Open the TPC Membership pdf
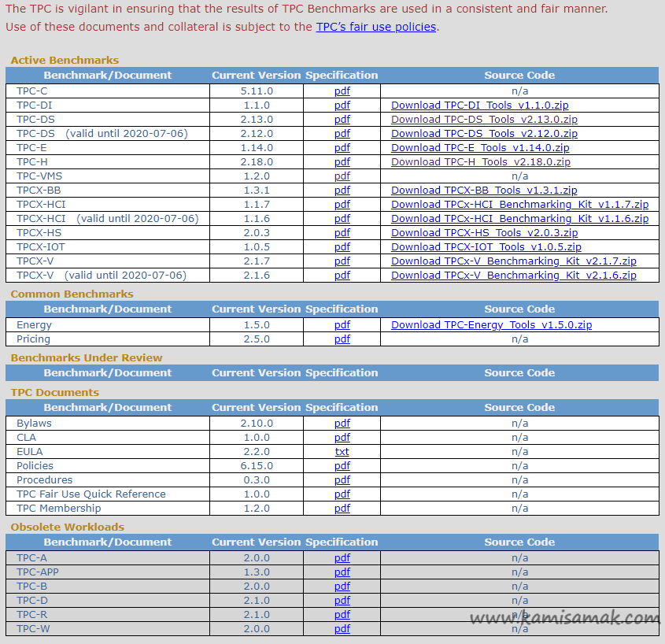Image resolution: width=665 pixels, height=644 pixels. (342, 509)
